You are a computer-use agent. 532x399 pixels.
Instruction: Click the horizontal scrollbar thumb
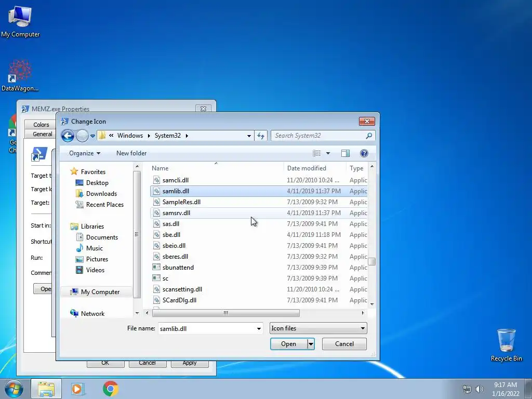(x=225, y=313)
